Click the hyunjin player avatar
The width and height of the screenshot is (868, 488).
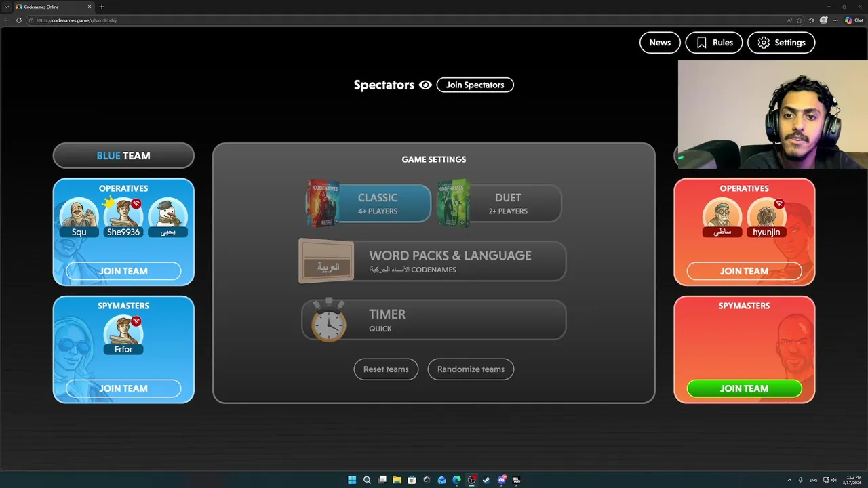[766, 216]
